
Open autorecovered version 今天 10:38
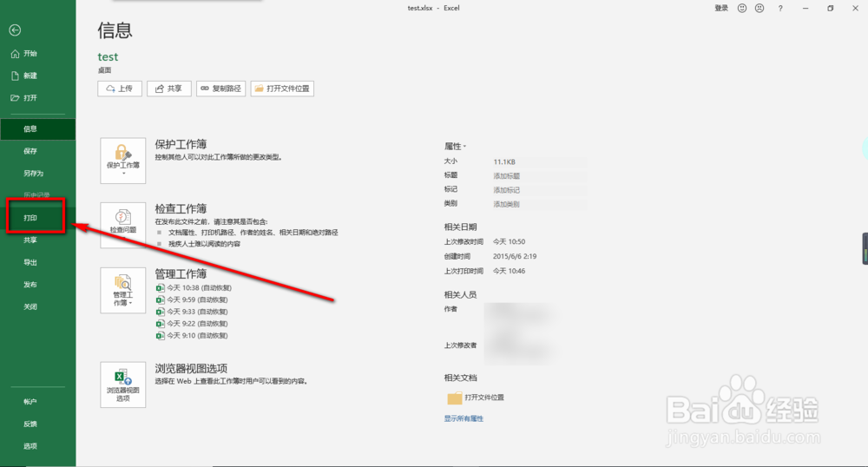(194, 287)
